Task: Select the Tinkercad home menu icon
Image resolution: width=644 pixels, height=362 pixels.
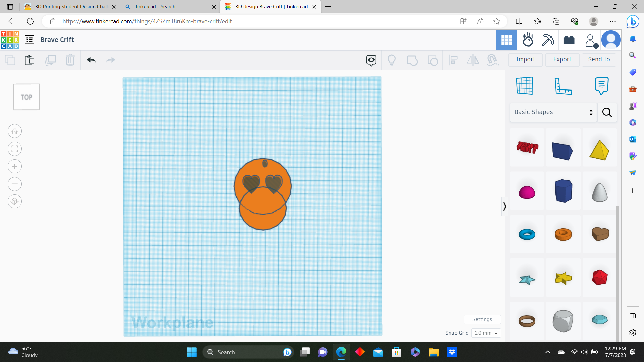Action: (10, 39)
